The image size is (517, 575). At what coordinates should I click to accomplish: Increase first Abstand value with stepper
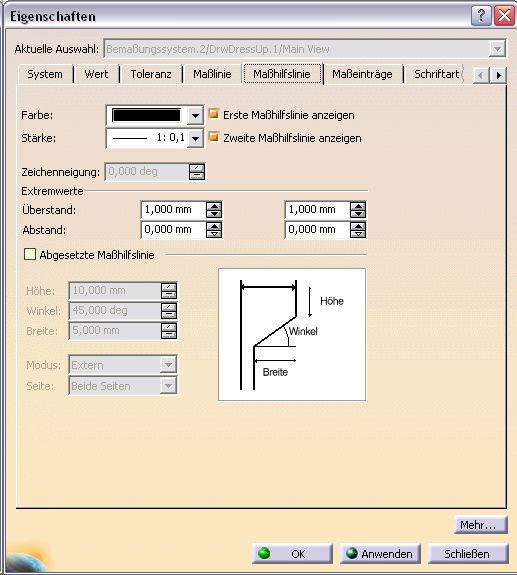(x=214, y=226)
